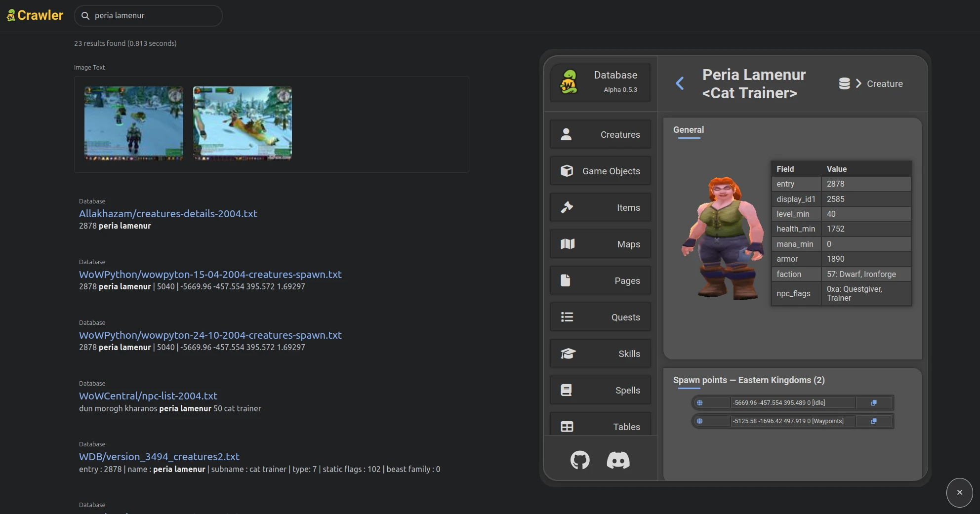980x514 pixels.
Task: Open the Pages menu
Action: coord(600,280)
